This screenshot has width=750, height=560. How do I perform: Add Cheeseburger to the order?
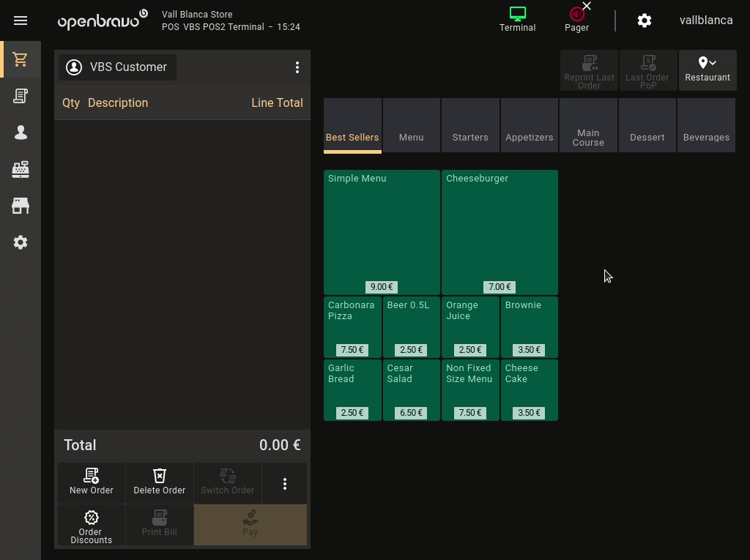(500, 232)
